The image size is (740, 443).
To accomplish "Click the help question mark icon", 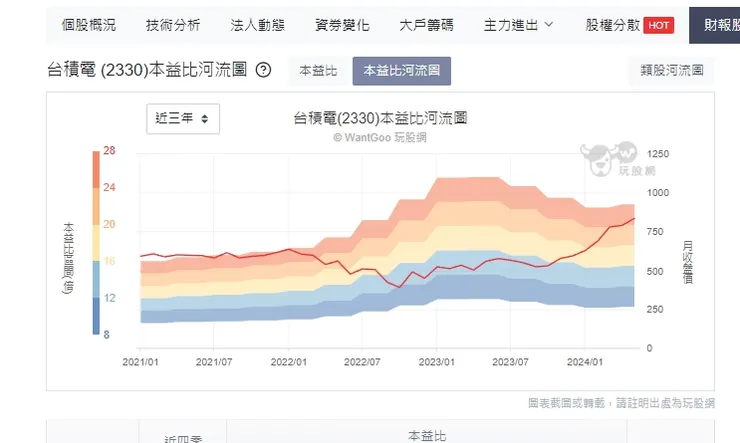I will coord(263,70).
